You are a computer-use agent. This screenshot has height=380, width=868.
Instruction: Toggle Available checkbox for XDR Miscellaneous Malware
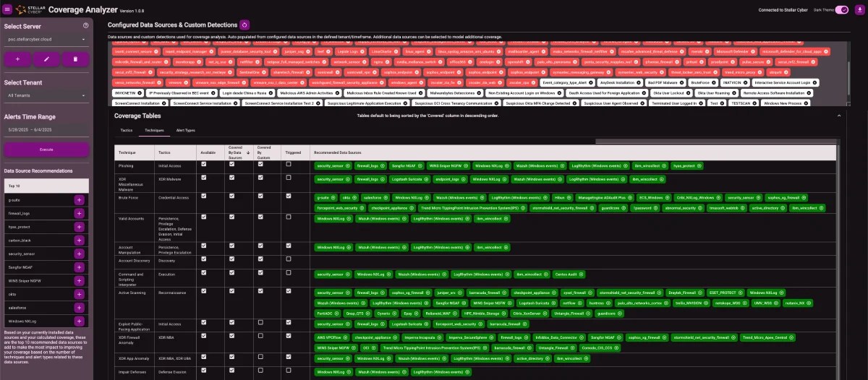204,177
